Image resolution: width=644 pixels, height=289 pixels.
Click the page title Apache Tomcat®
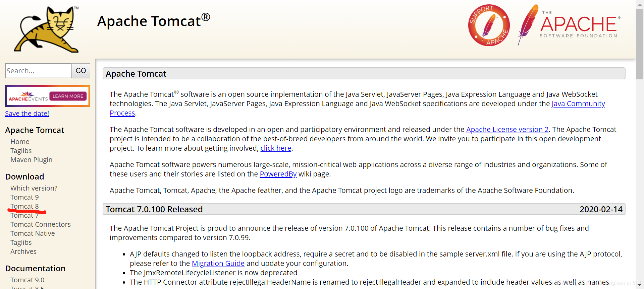154,21
